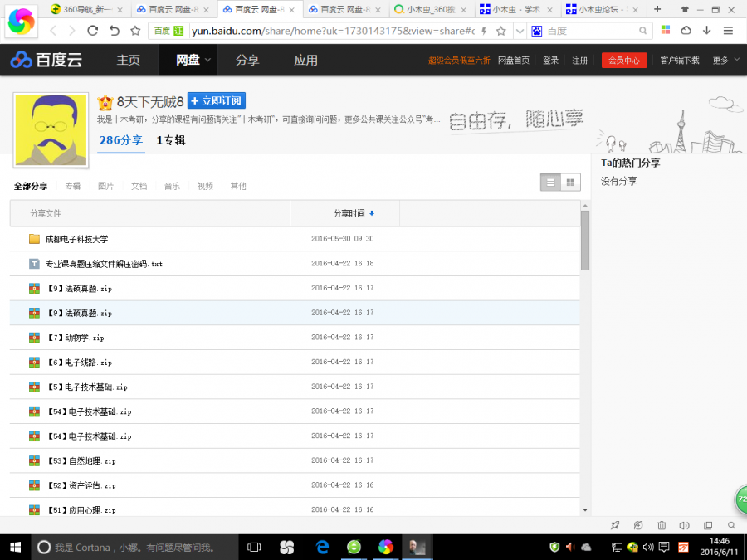The width and height of the screenshot is (747, 560).
Task: Click the search magnifier in search box
Action: [642, 31]
